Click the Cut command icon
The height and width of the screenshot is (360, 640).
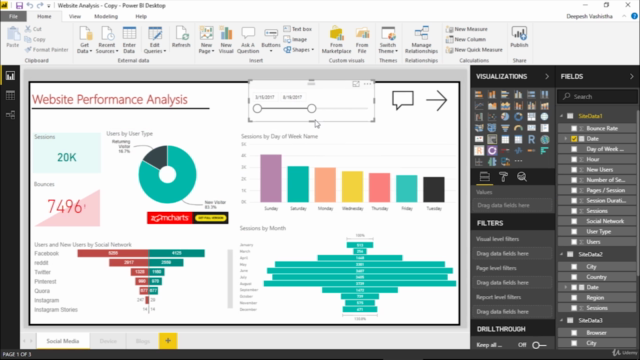coord(28,29)
